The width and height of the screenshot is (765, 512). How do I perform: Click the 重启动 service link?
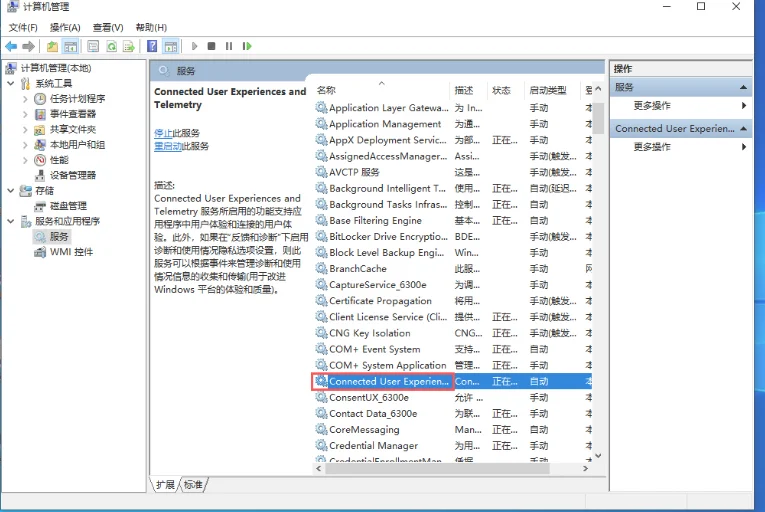pyautogui.click(x=167, y=146)
